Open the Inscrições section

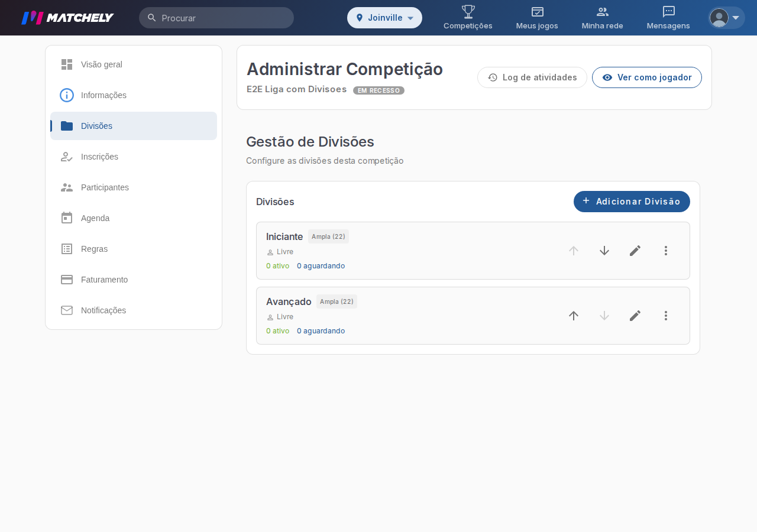point(134,157)
